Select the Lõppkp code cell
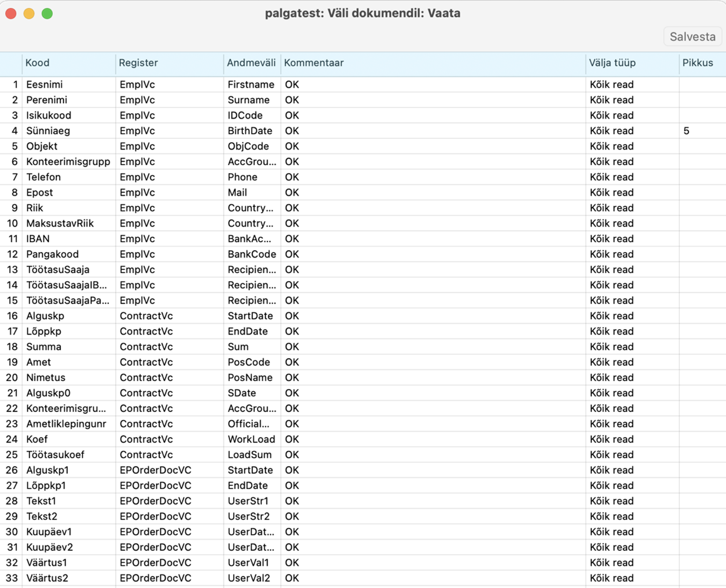The image size is (726, 588). pos(69,332)
